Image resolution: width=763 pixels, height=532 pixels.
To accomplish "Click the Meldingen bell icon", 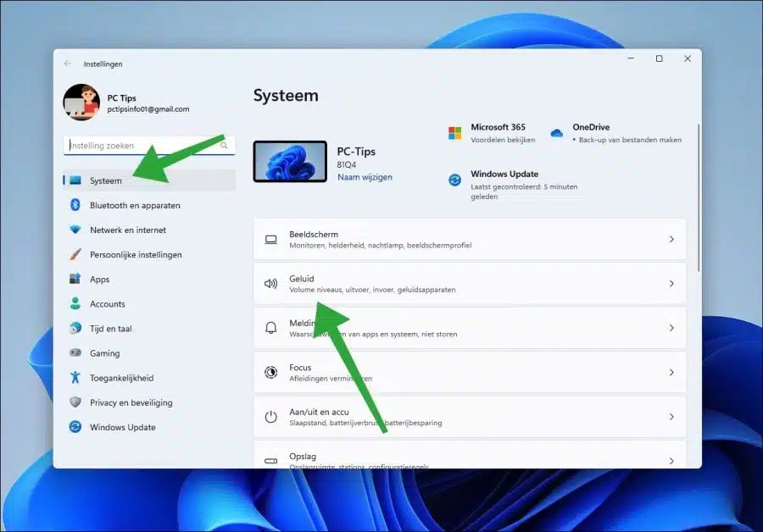I will pyautogui.click(x=271, y=328).
